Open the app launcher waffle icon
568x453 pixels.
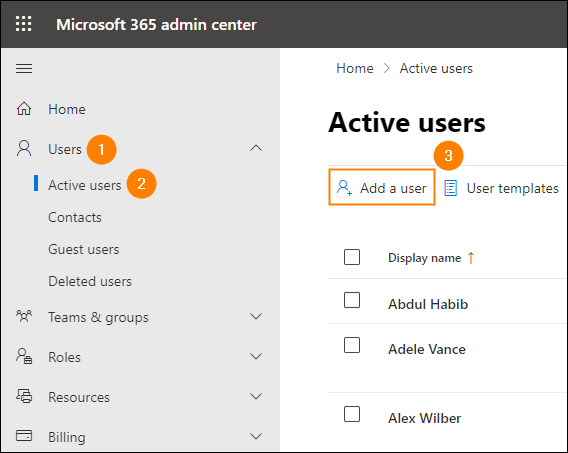(x=24, y=24)
